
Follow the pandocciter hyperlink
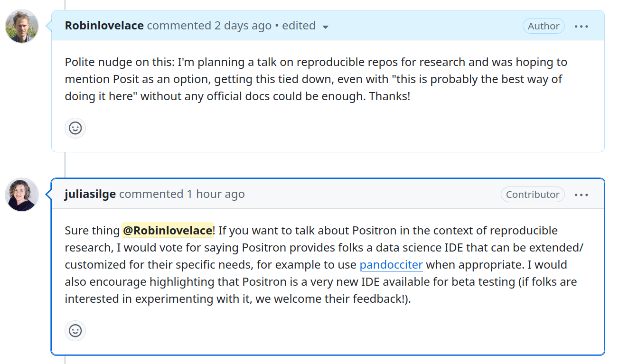point(391,265)
